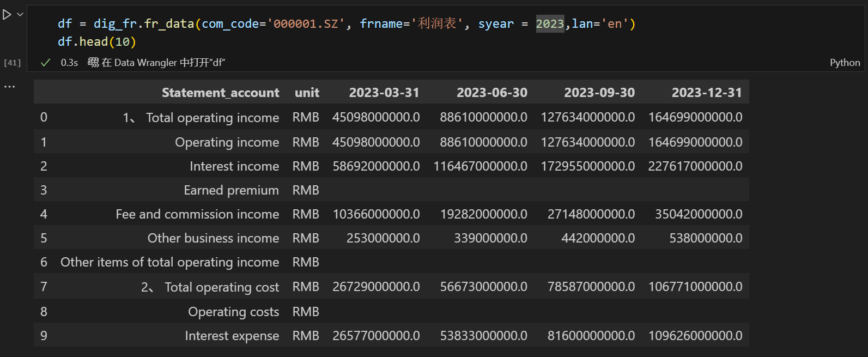Place cursor in the df.head(10) code line
Viewport: 868px width, 357px height.
point(96,42)
